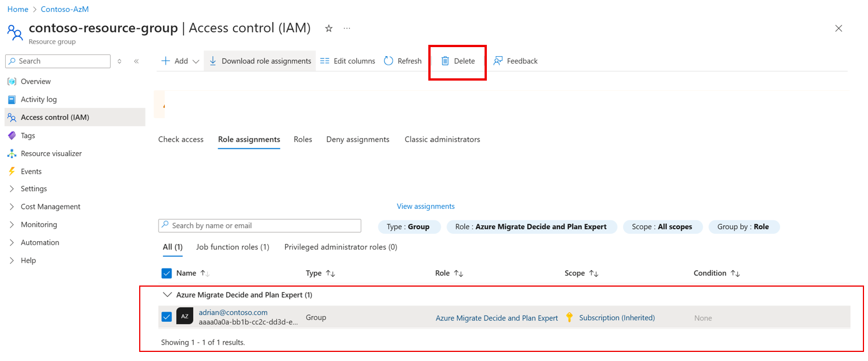The height and width of the screenshot is (361, 868).
Task: Click the sidebar Search box
Action: click(x=58, y=61)
